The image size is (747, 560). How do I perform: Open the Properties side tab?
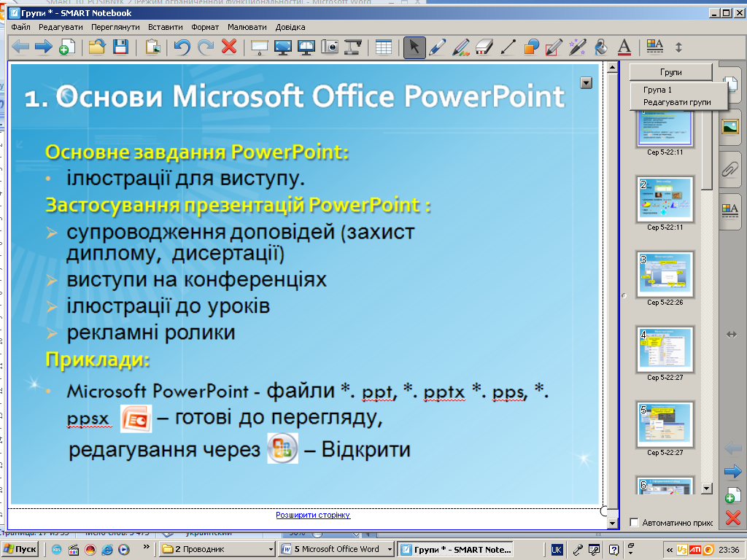pyautogui.click(x=729, y=211)
